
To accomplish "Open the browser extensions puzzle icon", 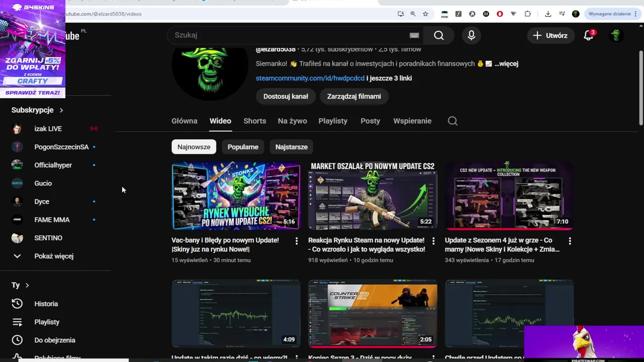I will (528, 14).
